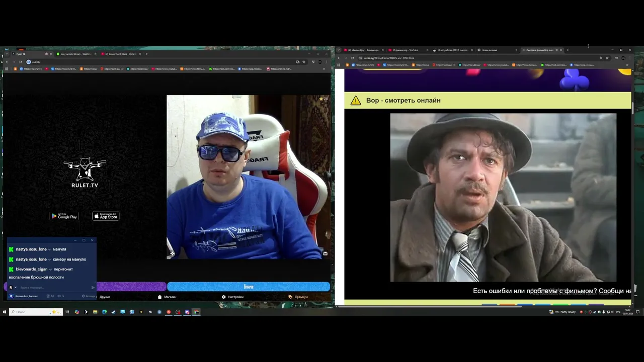Open File Explorer from taskbar
This screenshot has width=644, height=362.
point(95,312)
